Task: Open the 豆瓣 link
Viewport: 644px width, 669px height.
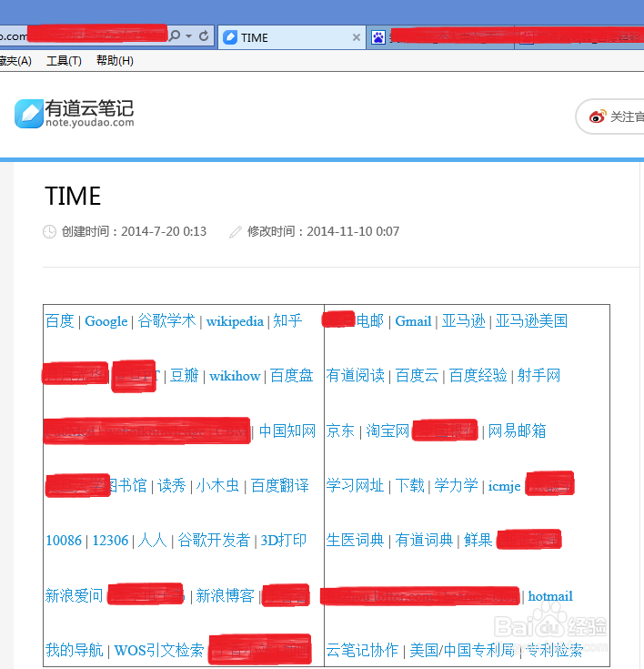Action: click(x=185, y=375)
